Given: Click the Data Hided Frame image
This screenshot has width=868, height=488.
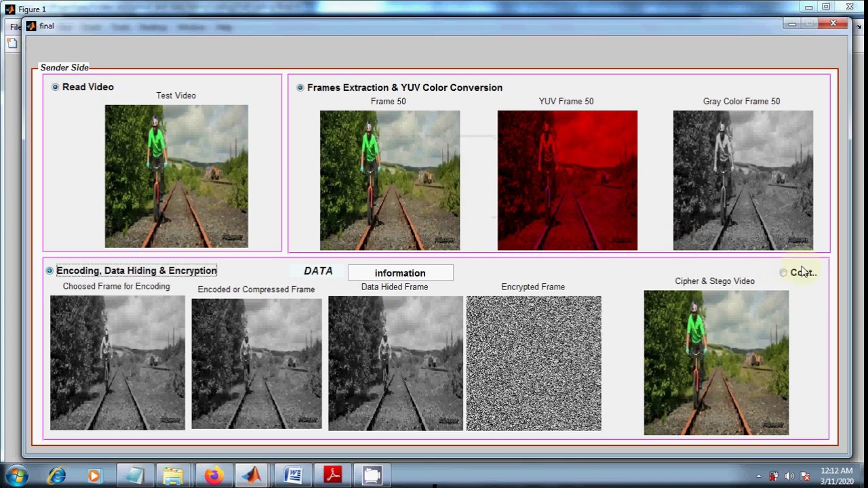Looking at the screenshot, I should (x=395, y=363).
